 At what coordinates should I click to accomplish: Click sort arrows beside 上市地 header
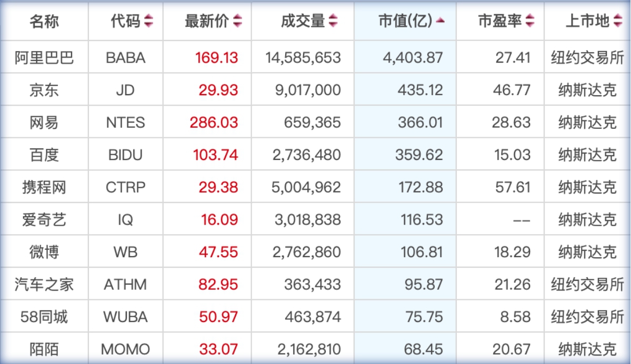(x=618, y=21)
